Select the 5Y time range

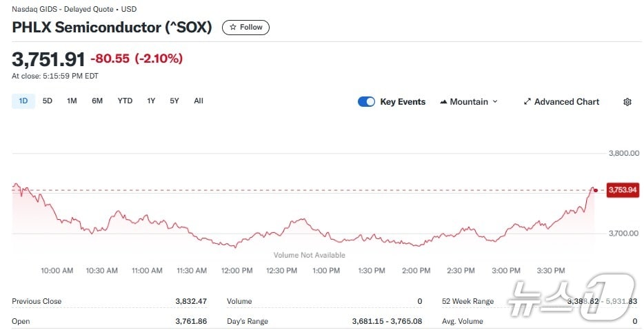pyautogui.click(x=174, y=101)
